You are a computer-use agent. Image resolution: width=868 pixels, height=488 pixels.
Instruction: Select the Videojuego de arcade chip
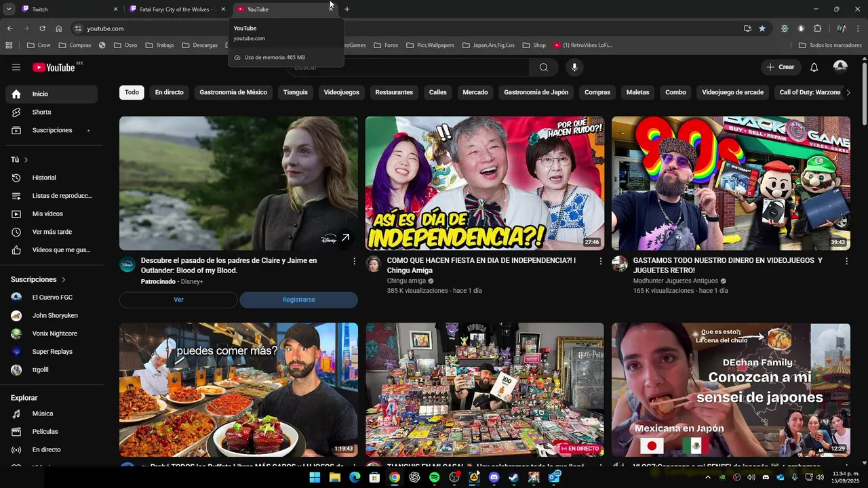click(732, 92)
